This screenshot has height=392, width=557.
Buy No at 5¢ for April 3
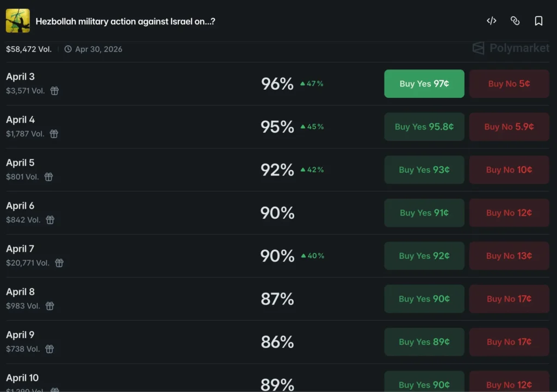(x=509, y=84)
